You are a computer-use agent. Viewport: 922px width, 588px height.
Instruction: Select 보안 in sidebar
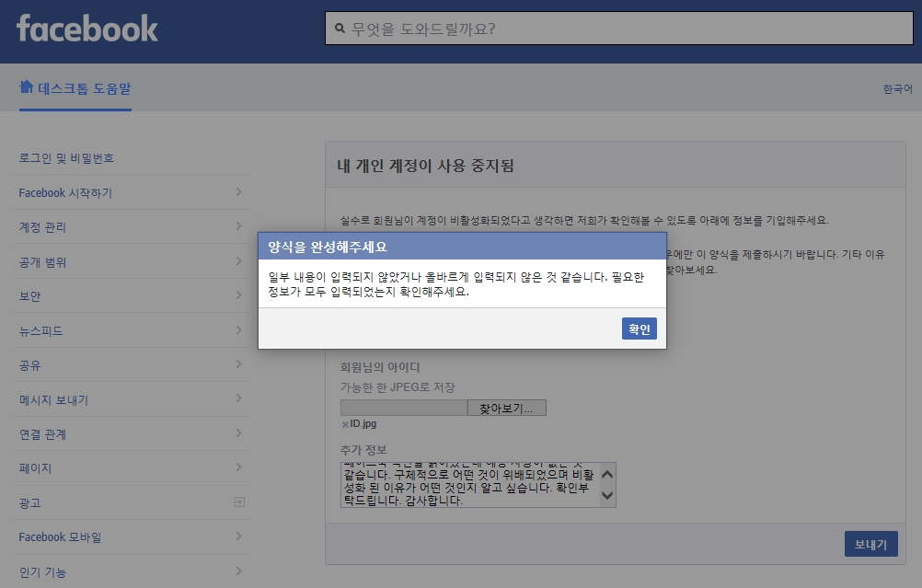pos(29,295)
